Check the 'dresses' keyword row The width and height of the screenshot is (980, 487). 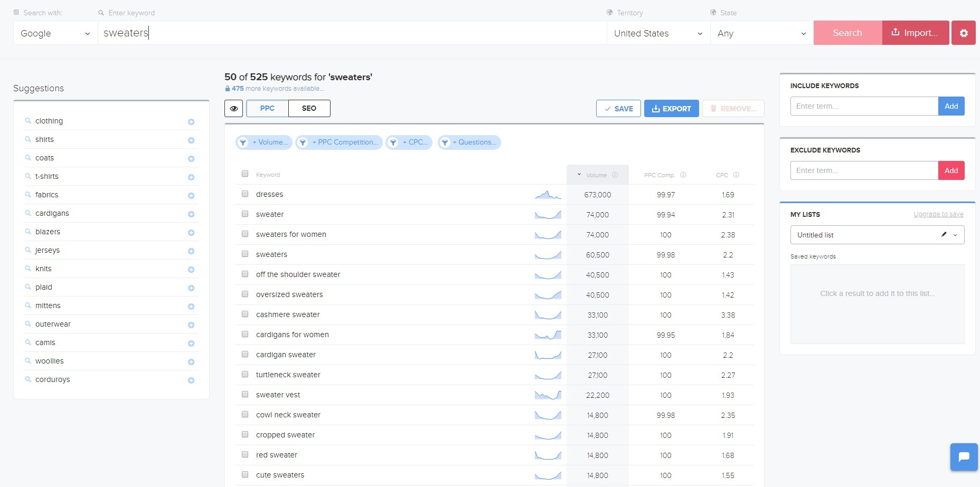[x=245, y=194]
